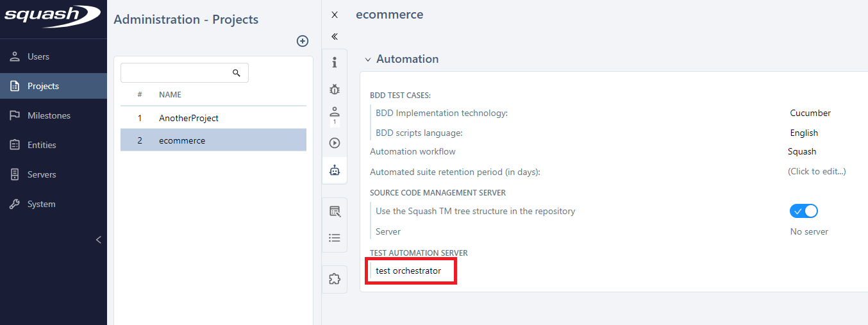This screenshot has width=868, height=325.
Task: Open the custom fields icon
Action: pos(334,211)
